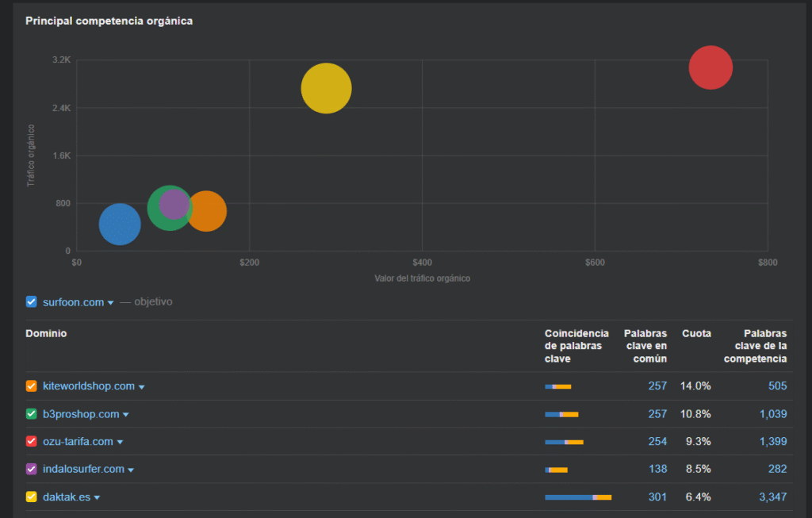Uncheck the surfoon.com checkbox
The image size is (812, 518).
coord(32,301)
